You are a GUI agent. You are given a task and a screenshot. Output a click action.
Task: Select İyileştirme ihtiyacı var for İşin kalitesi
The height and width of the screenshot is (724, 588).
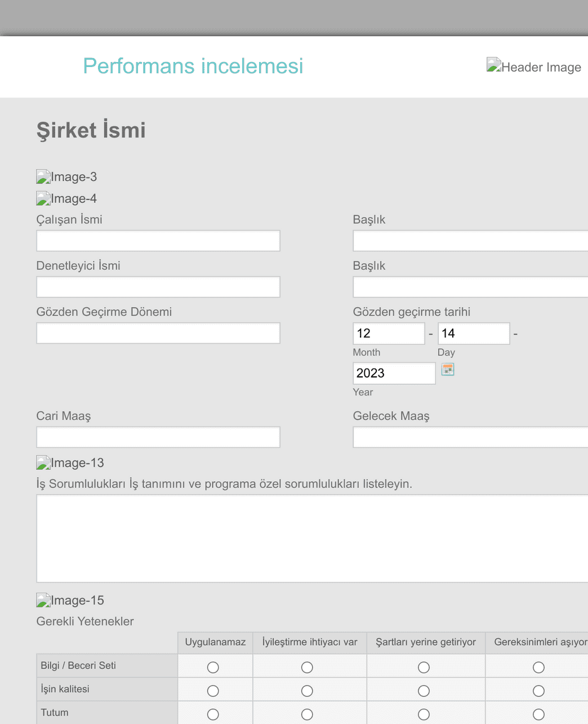307,691
